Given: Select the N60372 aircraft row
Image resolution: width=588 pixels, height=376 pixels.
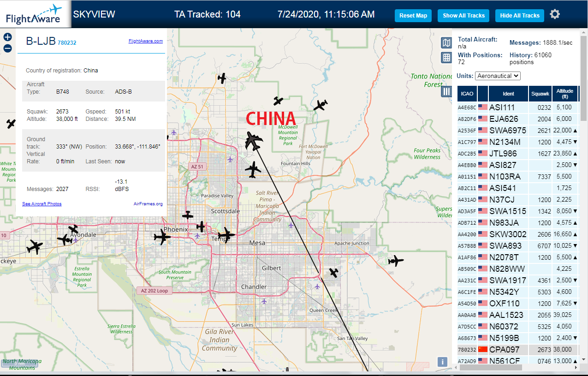Looking at the screenshot, I should coord(517,326).
